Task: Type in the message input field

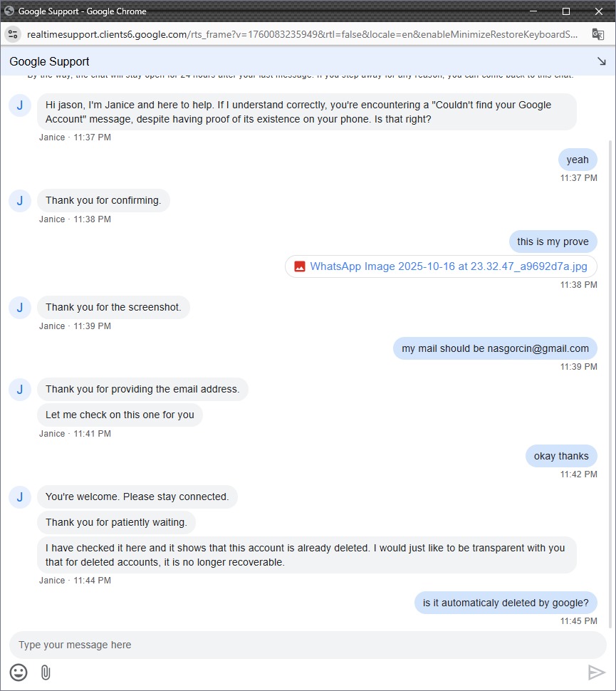Action: (x=306, y=645)
